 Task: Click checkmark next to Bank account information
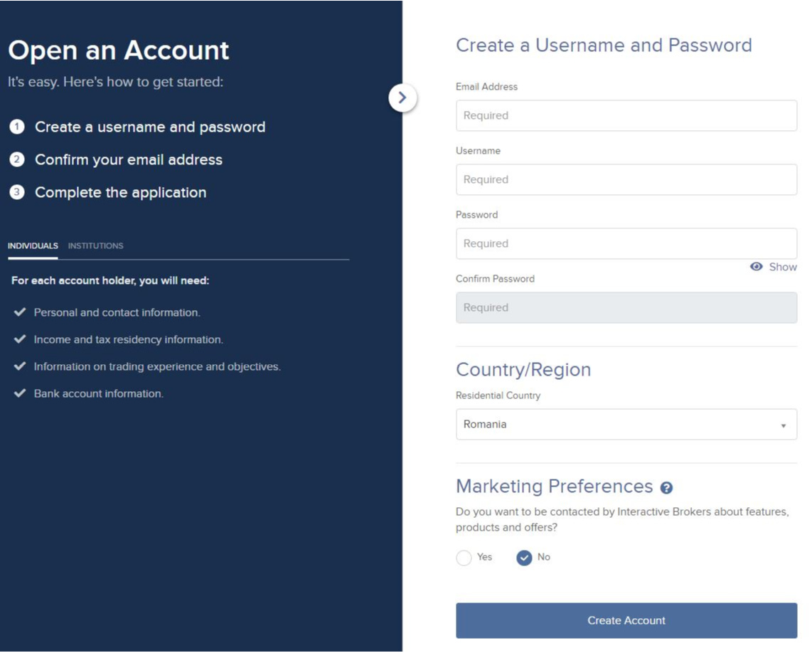pos(20,393)
